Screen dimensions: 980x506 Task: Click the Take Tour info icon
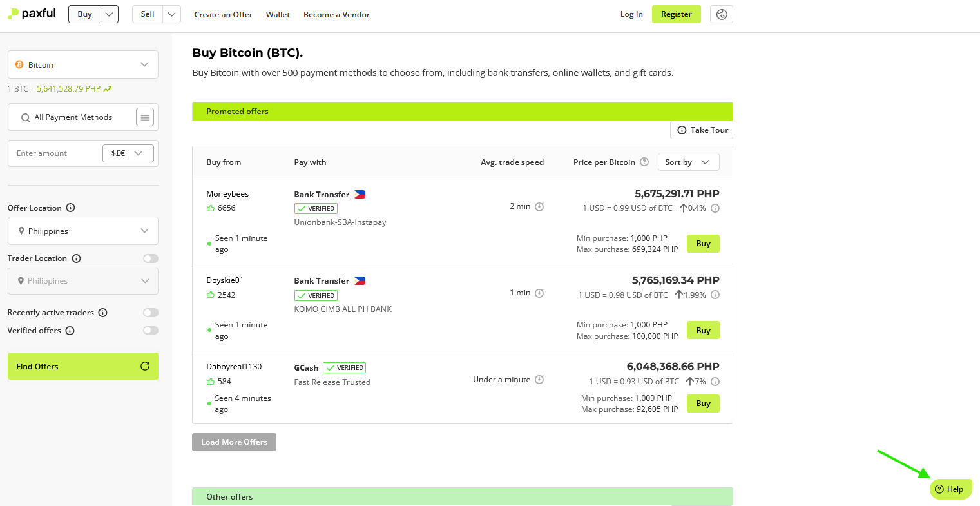pos(682,130)
